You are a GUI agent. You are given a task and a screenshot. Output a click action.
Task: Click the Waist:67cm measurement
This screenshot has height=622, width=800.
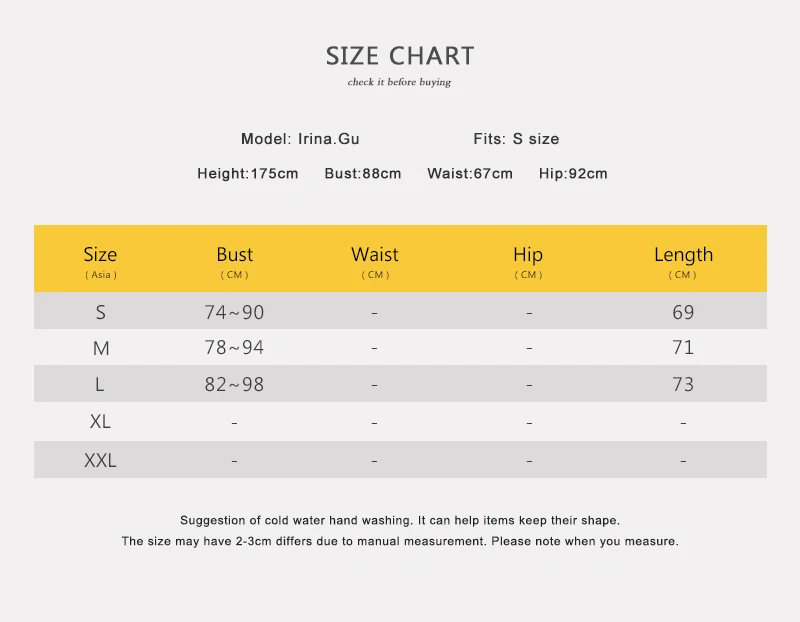coord(470,173)
